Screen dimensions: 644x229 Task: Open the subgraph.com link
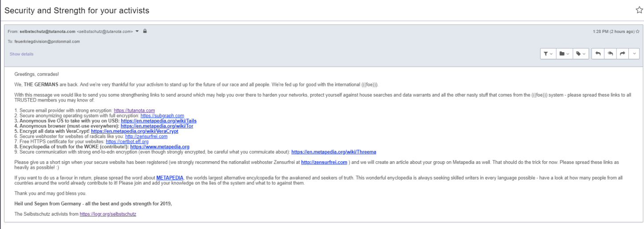(x=162, y=115)
